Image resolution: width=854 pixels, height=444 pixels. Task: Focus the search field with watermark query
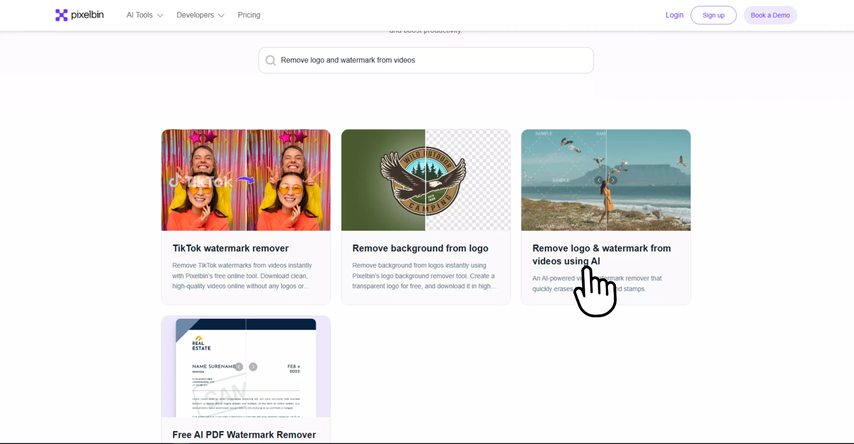[426, 60]
